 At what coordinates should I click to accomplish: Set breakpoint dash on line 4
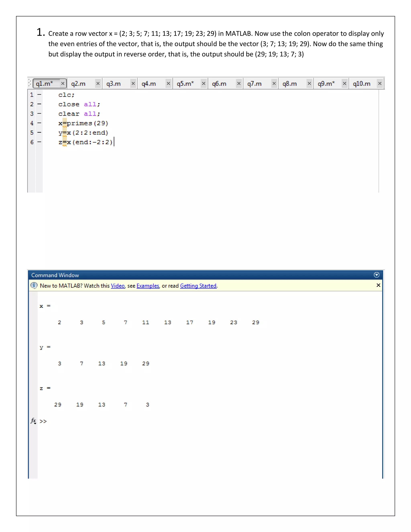(x=39, y=123)
